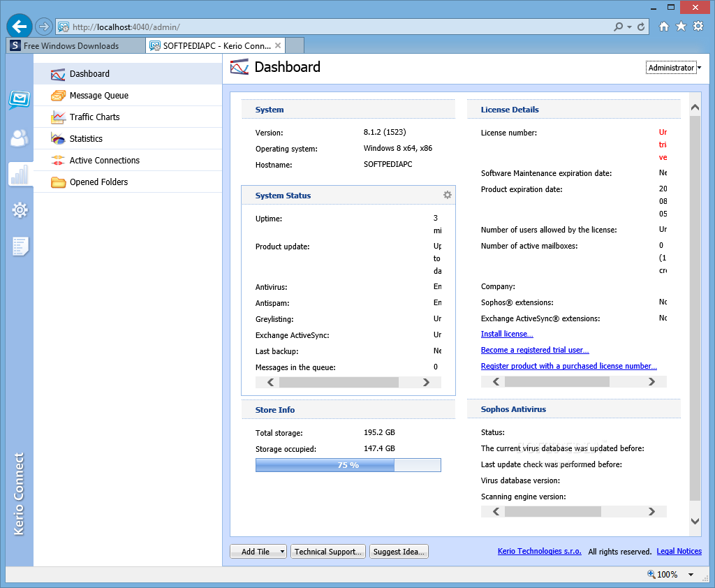
Task: Open the zoom level dropdown arrow
Action: point(691,574)
